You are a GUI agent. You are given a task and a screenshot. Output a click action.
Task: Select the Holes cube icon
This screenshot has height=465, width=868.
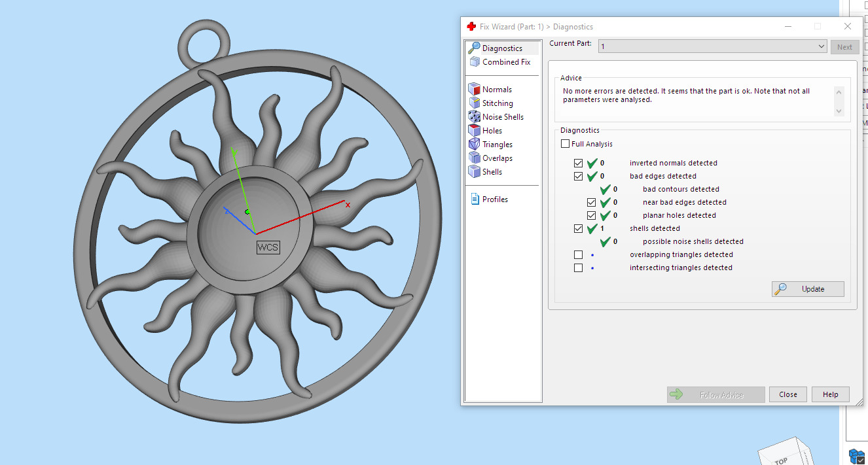(x=474, y=130)
